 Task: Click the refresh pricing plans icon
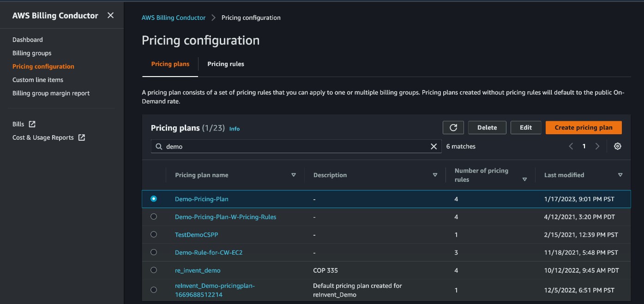[x=453, y=127]
